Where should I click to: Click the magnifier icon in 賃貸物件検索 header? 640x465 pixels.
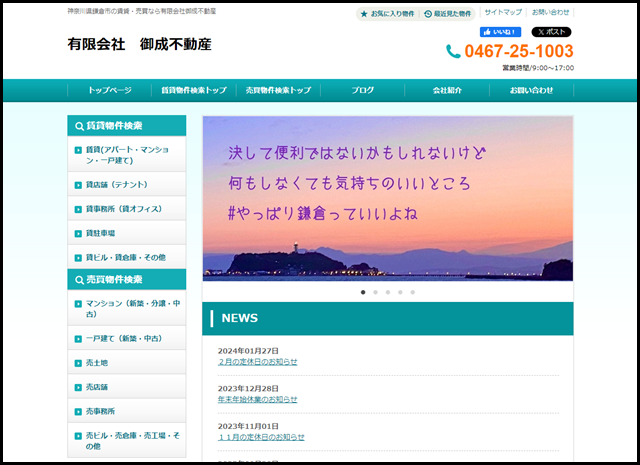point(80,126)
